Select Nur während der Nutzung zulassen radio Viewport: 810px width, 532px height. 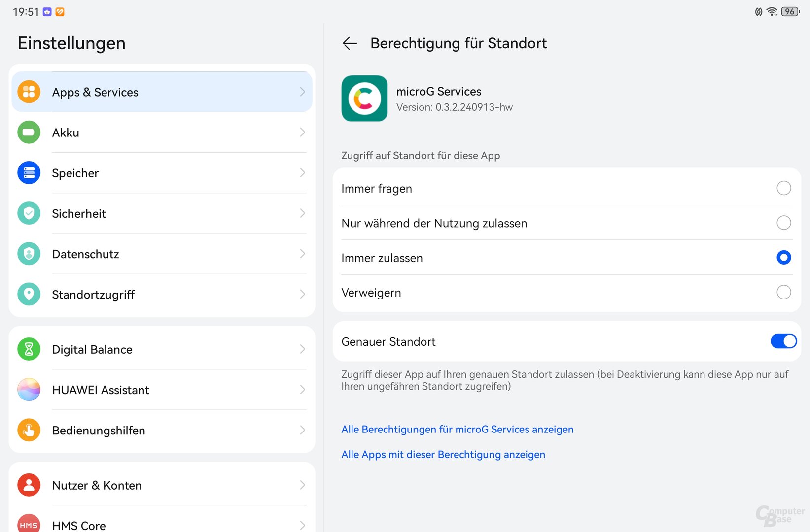point(783,223)
